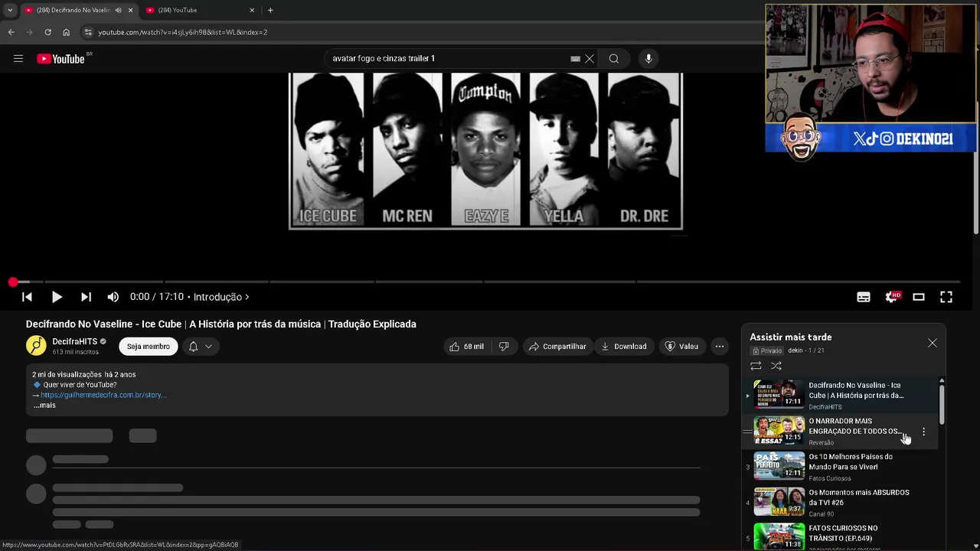The image size is (980, 551).
Task: Skip to the next video
Action: click(86, 297)
